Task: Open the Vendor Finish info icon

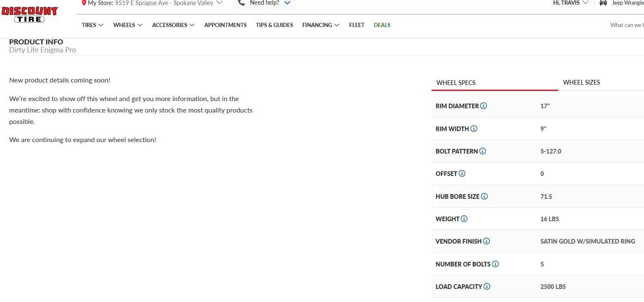Action: [x=486, y=241]
